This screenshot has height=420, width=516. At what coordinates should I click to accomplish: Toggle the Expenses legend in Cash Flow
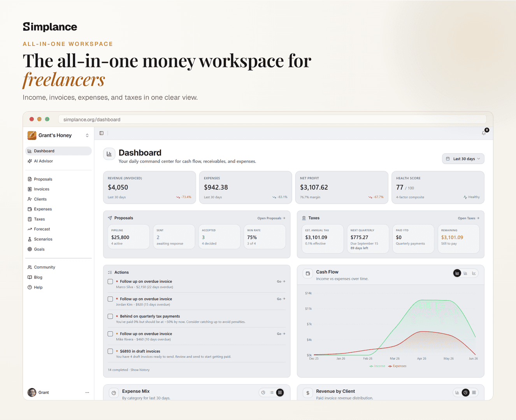click(x=397, y=366)
